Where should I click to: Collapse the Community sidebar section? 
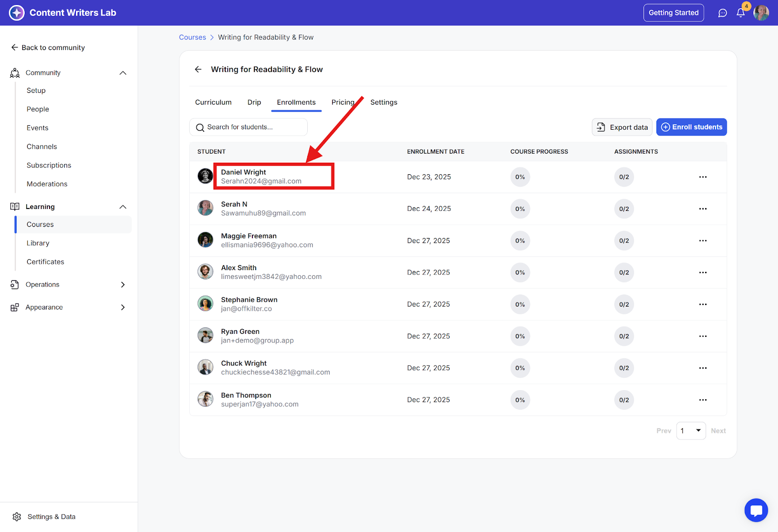(123, 73)
